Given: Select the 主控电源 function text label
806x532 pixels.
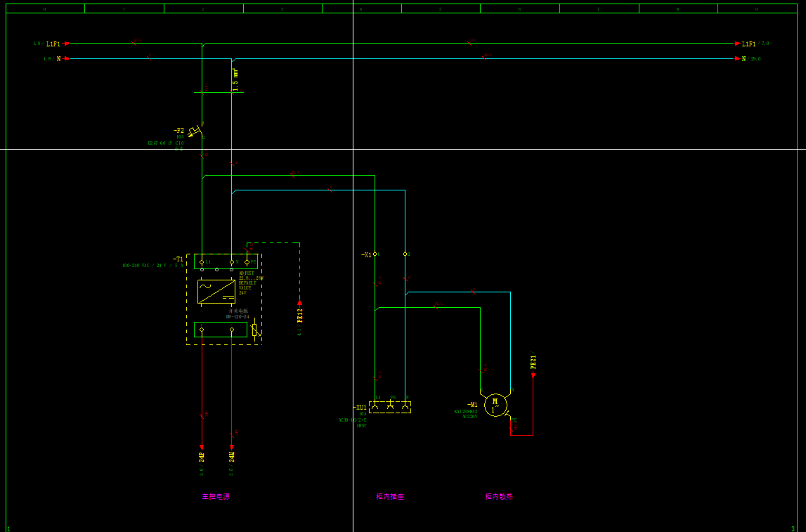Looking at the screenshot, I should pyautogui.click(x=216, y=497).
